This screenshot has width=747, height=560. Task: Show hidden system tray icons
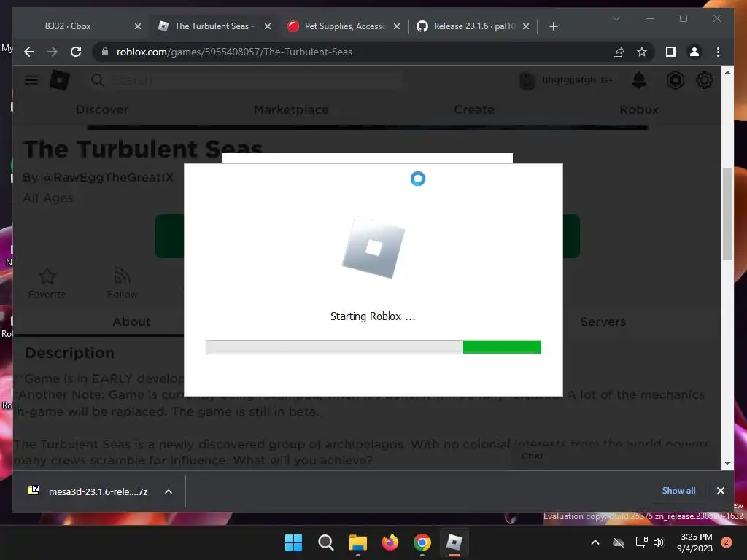pyautogui.click(x=595, y=542)
